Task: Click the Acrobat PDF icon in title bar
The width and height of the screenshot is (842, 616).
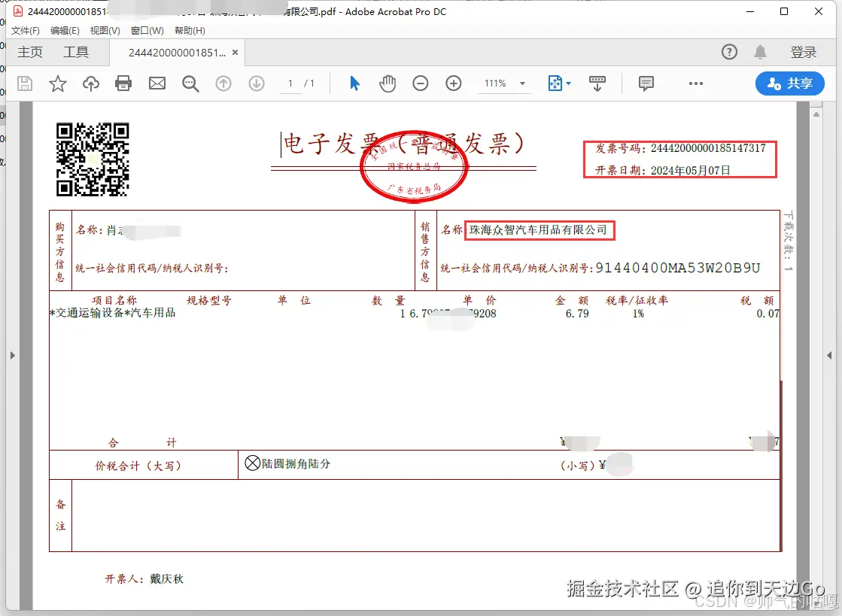Action: click(x=18, y=11)
